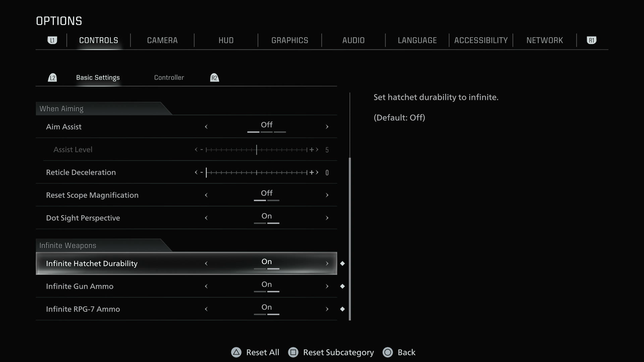Decrease Assist Level with minus arrow
Screen dimensions: 644x362
199,150
